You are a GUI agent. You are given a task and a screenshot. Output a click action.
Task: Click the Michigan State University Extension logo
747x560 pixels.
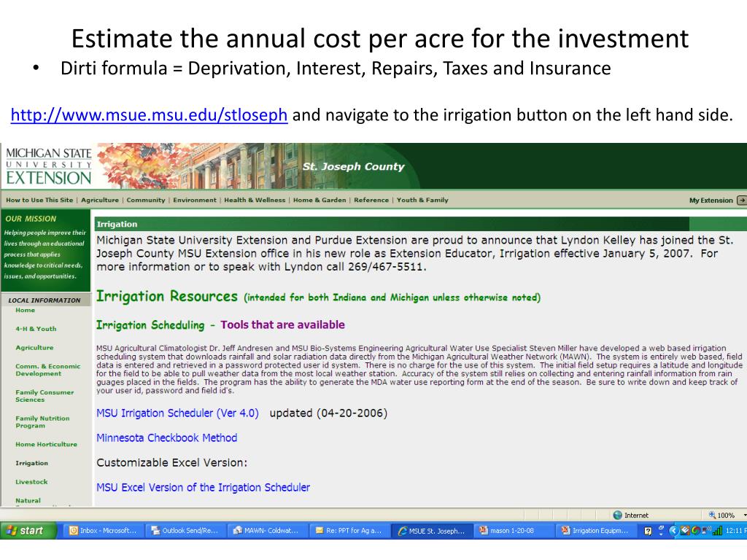coord(48,166)
